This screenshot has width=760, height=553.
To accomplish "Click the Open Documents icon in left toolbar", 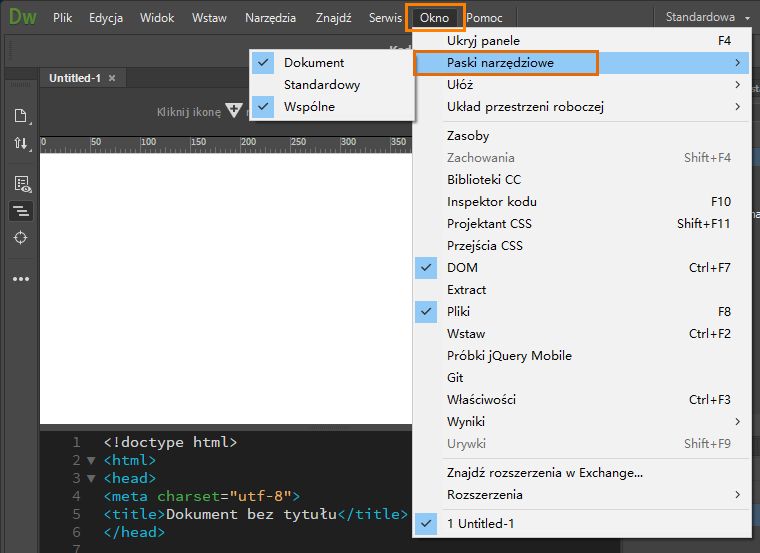I will [x=21, y=116].
